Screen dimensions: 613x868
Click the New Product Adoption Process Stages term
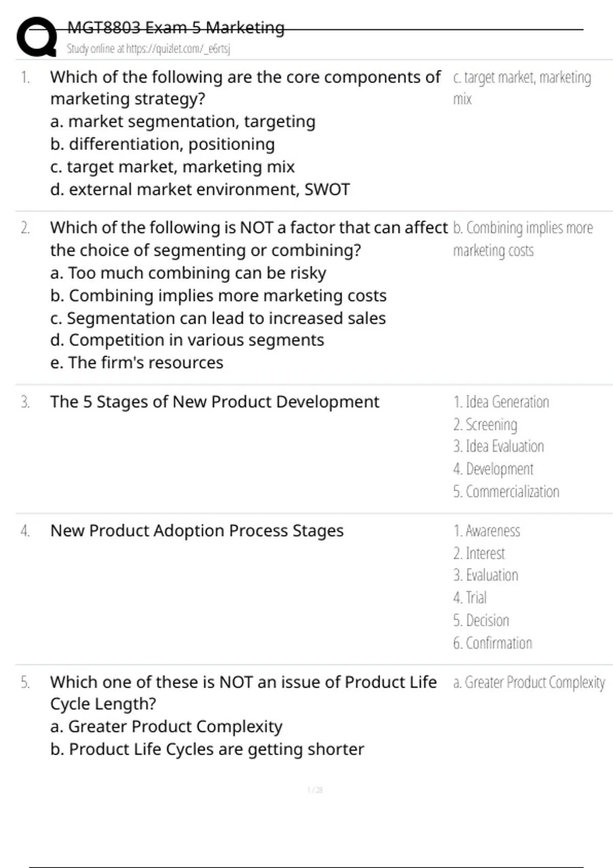pyautogui.click(x=197, y=531)
